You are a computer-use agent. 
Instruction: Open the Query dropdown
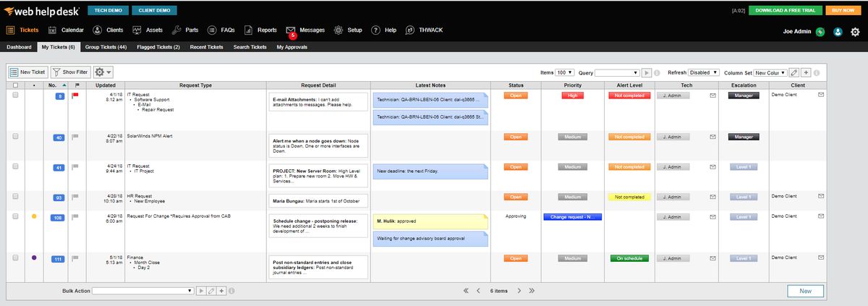click(618, 73)
